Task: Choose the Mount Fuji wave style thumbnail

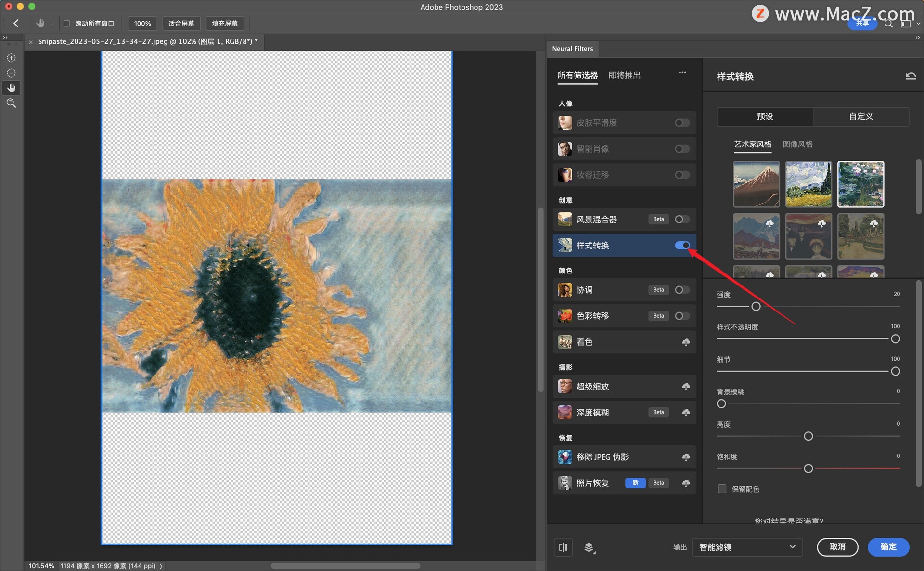Action: [757, 184]
